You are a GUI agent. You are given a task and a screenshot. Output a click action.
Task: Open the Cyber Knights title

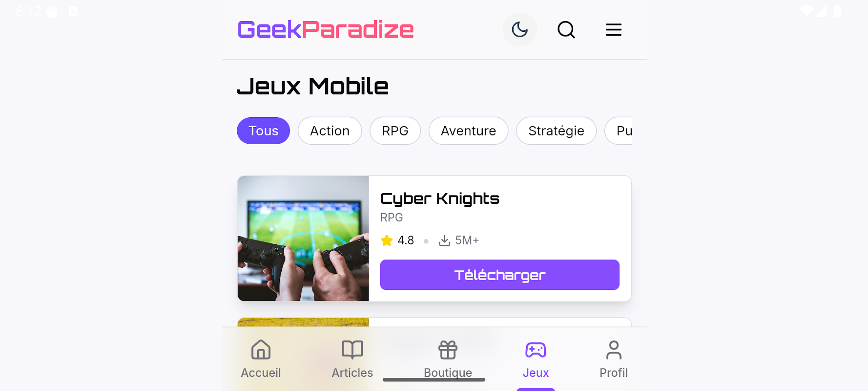(x=439, y=199)
